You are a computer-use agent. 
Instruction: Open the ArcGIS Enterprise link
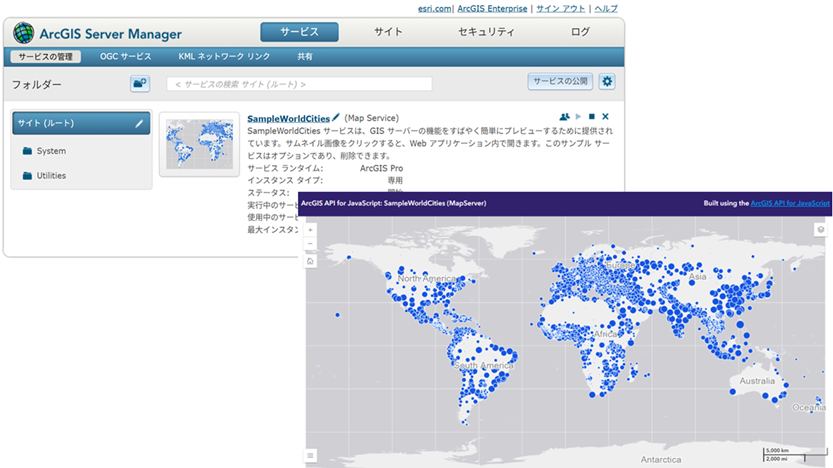(492, 8)
